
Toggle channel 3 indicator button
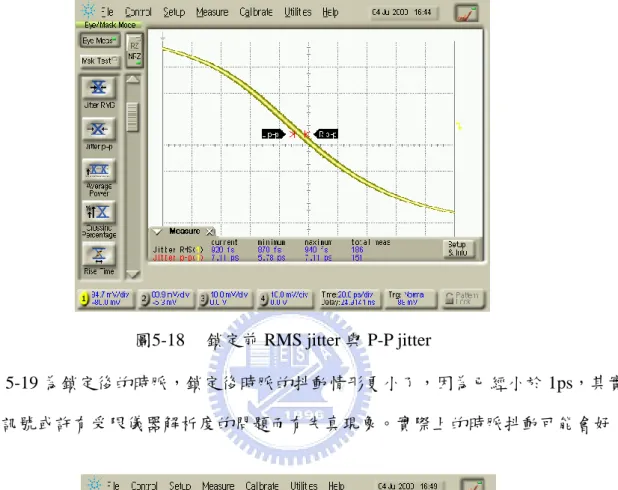pos(203,299)
